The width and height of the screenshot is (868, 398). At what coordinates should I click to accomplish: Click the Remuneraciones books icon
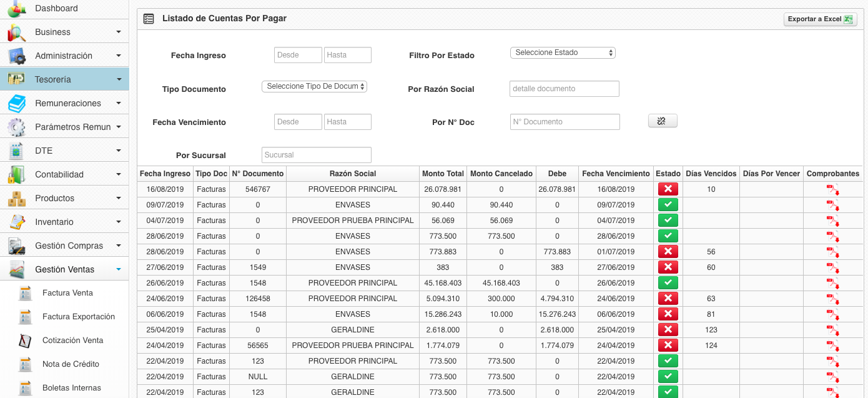(17, 104)
